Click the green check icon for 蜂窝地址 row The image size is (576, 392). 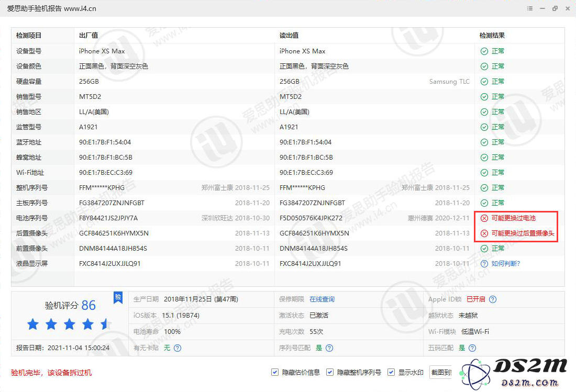click(x=484, y=158)
